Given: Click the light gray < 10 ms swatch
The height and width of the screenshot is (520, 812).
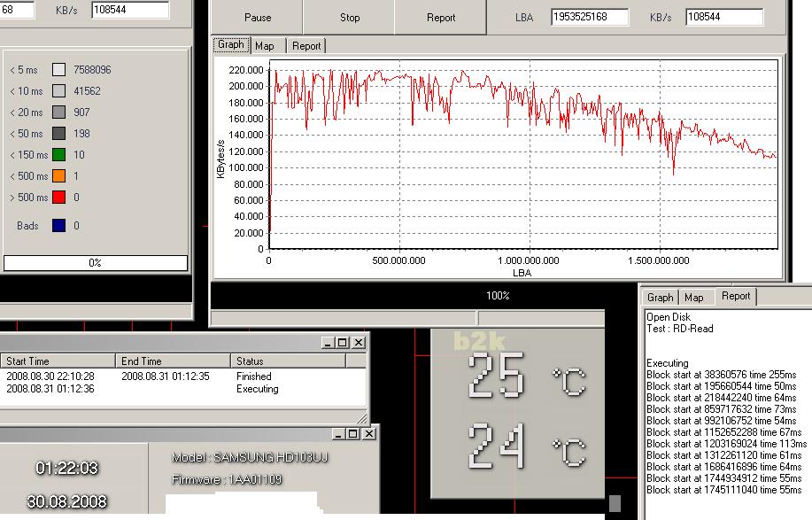Looking at the screenshot, I should point(59,90).
